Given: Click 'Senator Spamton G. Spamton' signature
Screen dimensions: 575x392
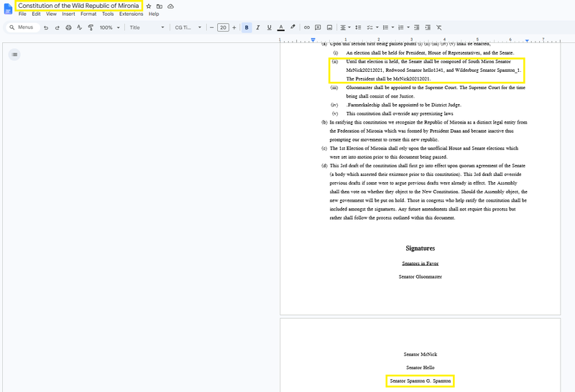Looking at the screenshot, I should [x=420, y=381].
